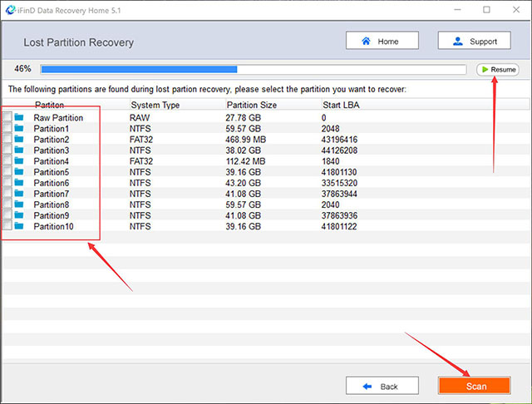The height and width of the screenshot is (404, 532).
Task: Select the Partition2 row name
Action: coord(51,140)
